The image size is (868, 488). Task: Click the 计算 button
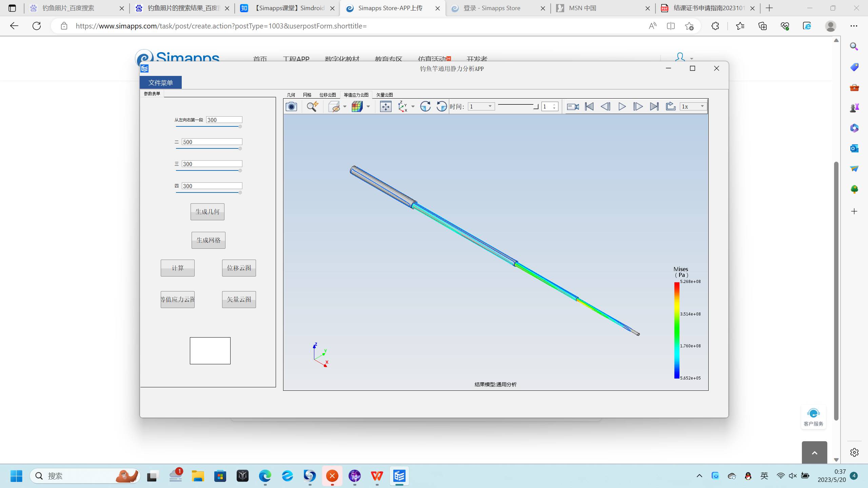pyautogui.click(x=178, y=268)
